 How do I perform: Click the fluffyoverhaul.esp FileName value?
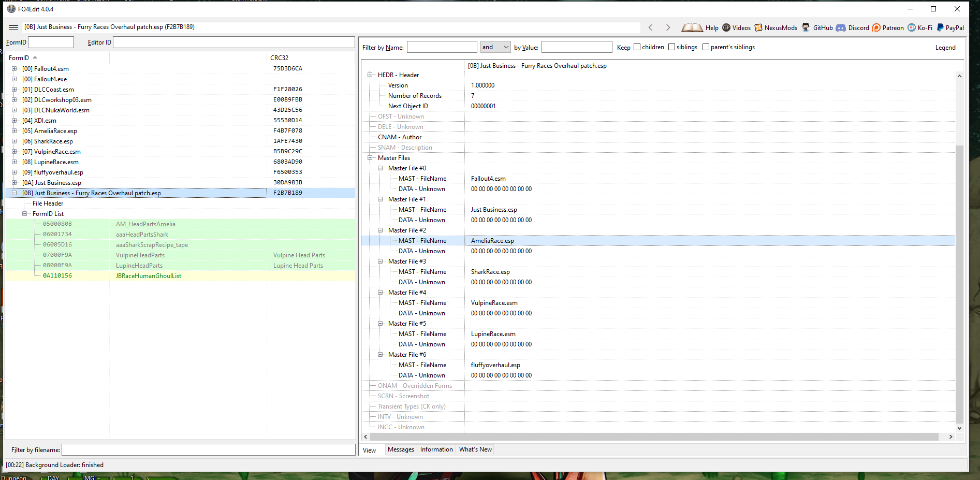pyautogui.click(x=495, y=365)
